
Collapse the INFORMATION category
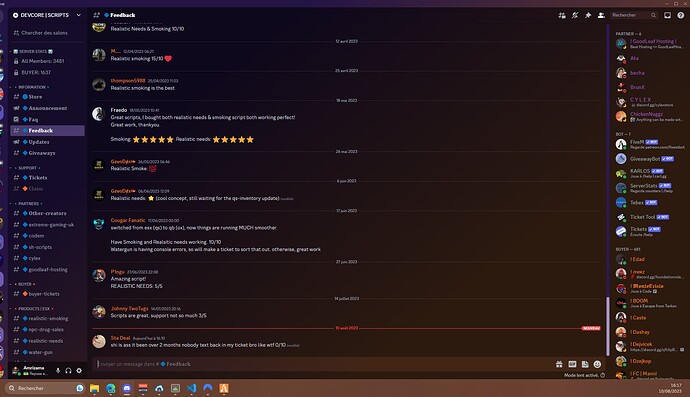[x=32, y=87]
